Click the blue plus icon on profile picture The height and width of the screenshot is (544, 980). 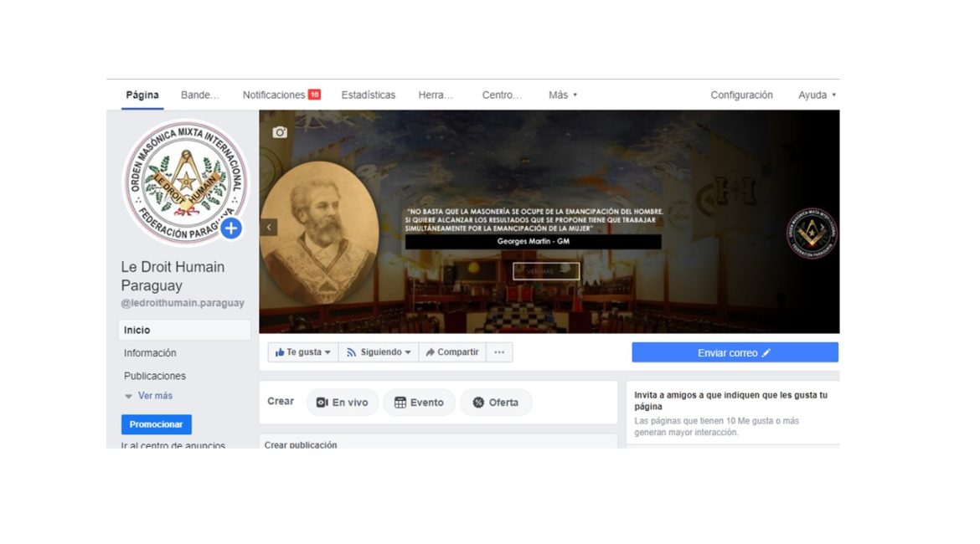tap(231, 228)
